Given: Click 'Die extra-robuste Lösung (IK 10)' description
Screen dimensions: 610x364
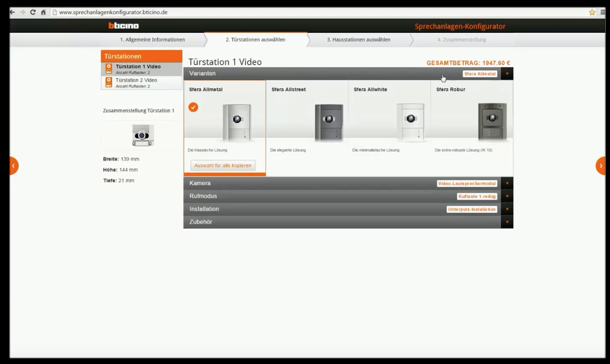Looking at the screenshot, I should click(463, 150).
